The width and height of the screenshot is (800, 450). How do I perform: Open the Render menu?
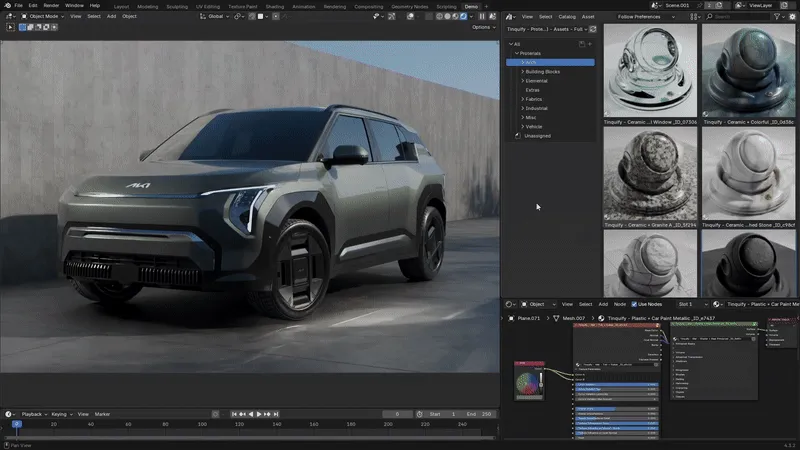click(51, 6)
